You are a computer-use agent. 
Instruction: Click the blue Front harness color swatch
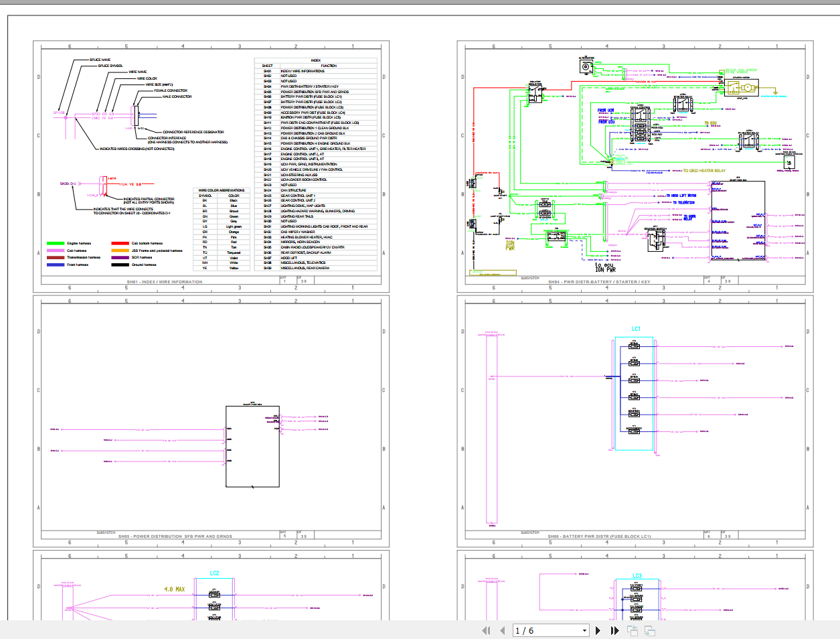click(56, 265)
